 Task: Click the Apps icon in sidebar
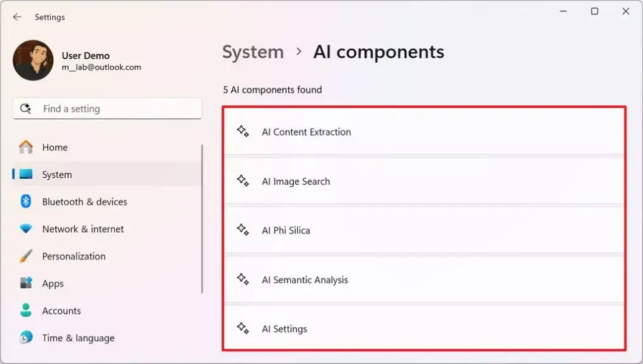pos(26,283)
